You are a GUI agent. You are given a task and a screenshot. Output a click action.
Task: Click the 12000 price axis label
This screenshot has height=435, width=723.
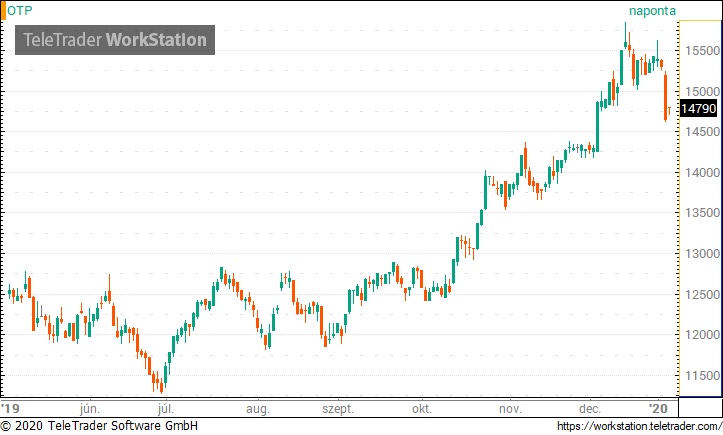pyautogui.click(x=702, y=335)
